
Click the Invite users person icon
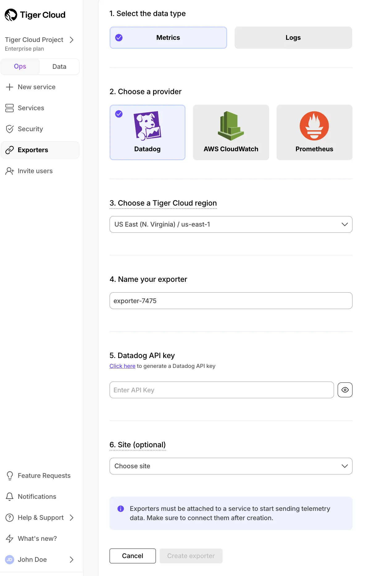pos(10,171)
